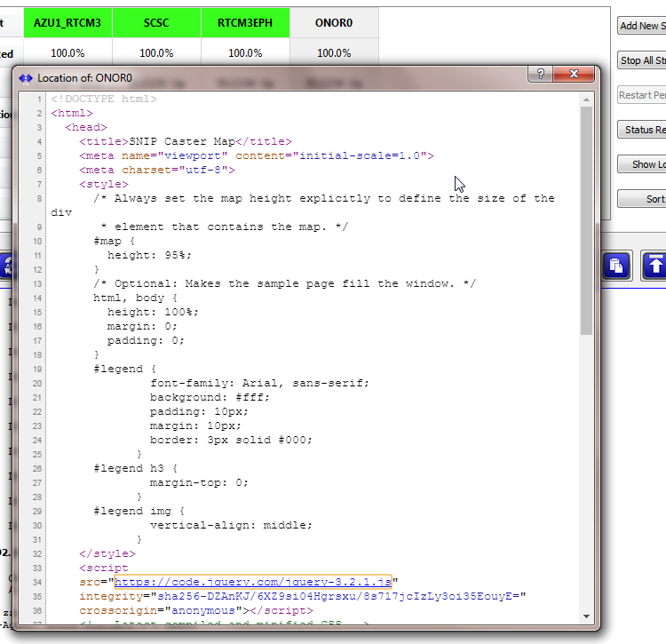The width and height of the screenshot is (666, 644).
Task: Click the Stop All button in main window
Action: tap(642, 60)
